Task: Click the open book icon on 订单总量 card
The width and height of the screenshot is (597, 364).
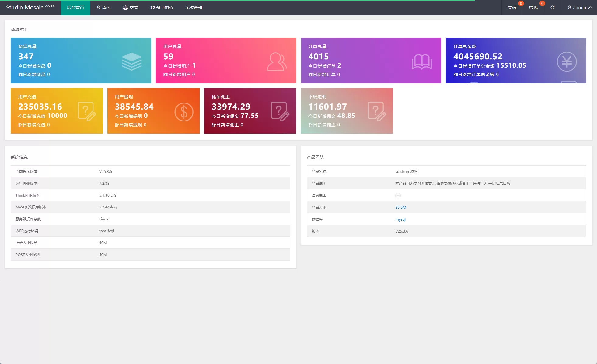Action: (421, 62)
